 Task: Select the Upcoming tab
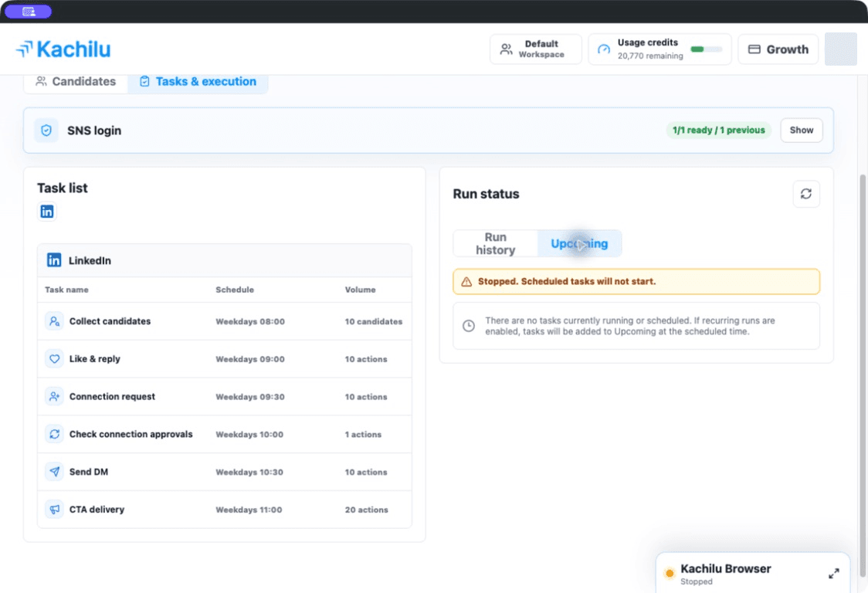pyautogui.click(x=579, y=244)
